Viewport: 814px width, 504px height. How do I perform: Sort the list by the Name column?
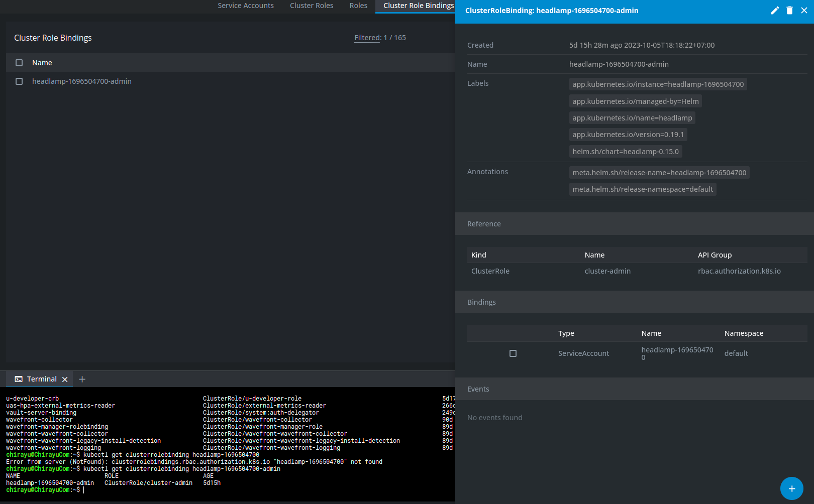(42, 62)
